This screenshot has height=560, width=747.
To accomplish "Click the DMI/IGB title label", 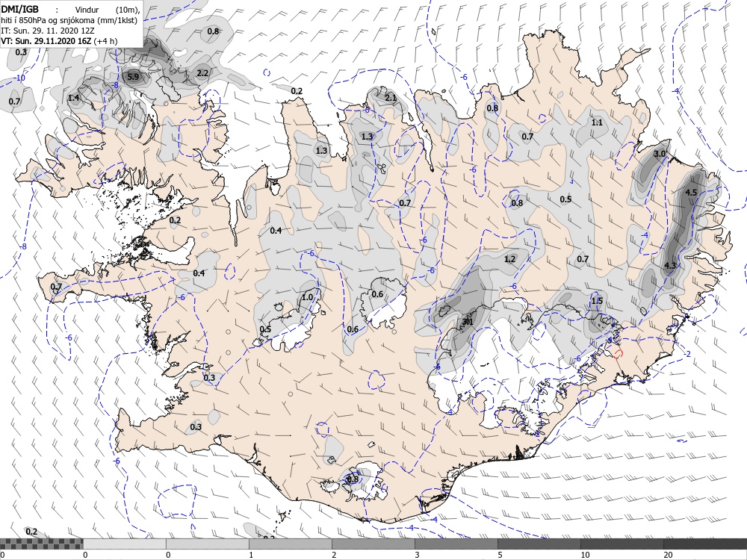I will click(19, 9).
